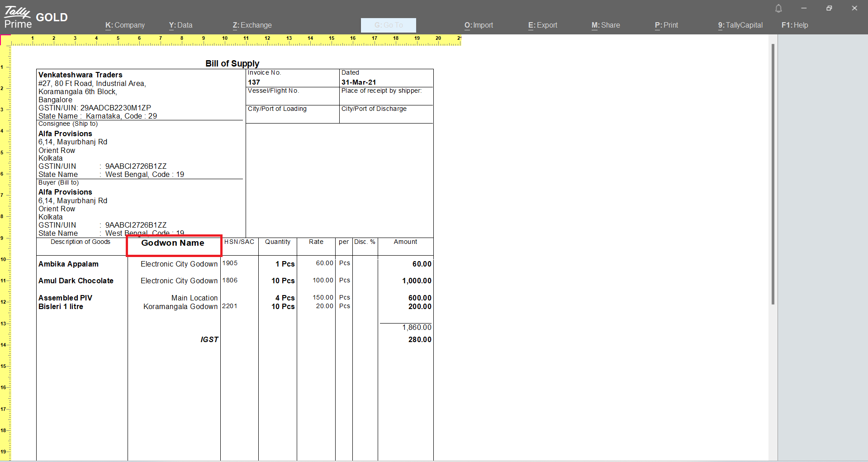Click the Tally Prime logo
This screenshot has height=462, width=868.
[x=18, y=18]
